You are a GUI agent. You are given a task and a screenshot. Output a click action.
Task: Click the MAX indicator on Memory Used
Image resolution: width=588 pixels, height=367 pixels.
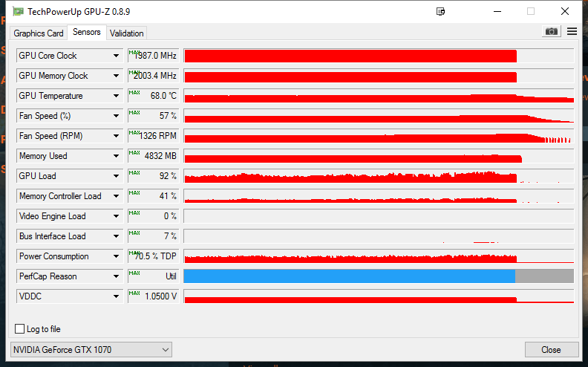point(134,152)
